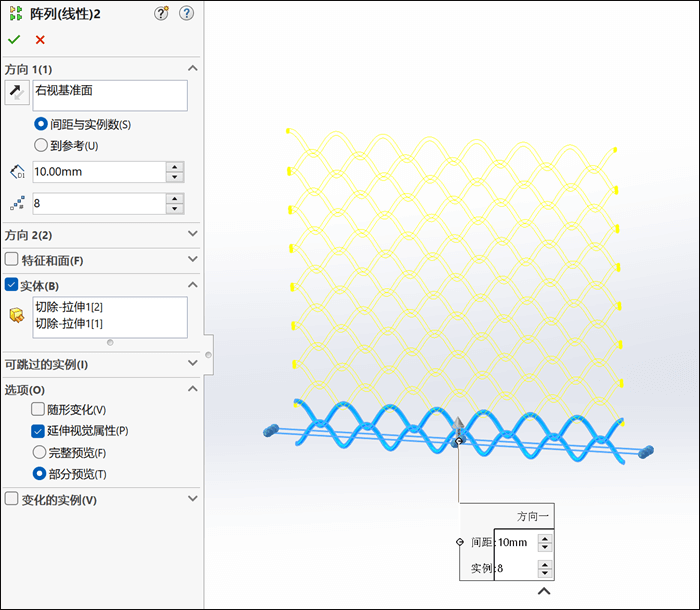Collapse the 方向 1 section
The height and width of the screenshot is (610, 700).
[192, 68]
